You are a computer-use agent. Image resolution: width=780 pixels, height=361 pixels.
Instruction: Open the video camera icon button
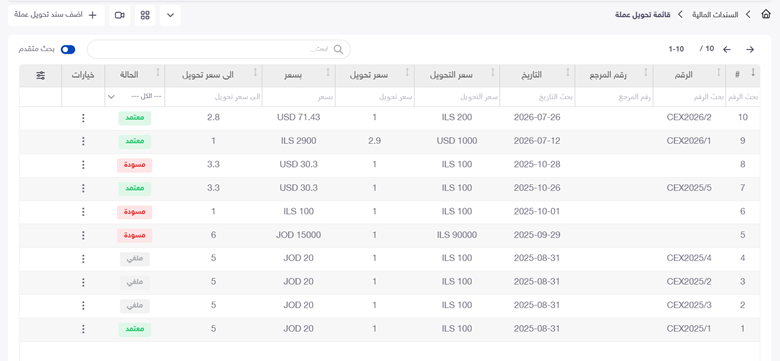point(119,15)
